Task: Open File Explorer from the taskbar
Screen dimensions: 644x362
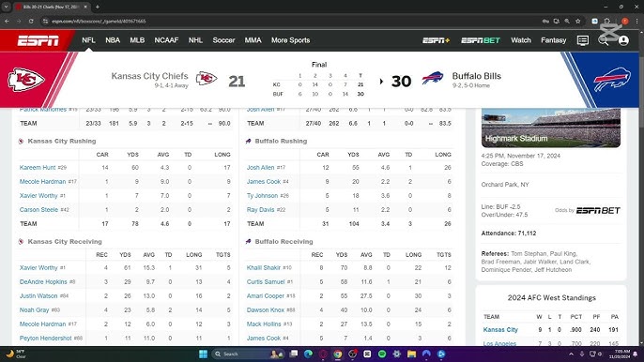Action: pos(411,354)
